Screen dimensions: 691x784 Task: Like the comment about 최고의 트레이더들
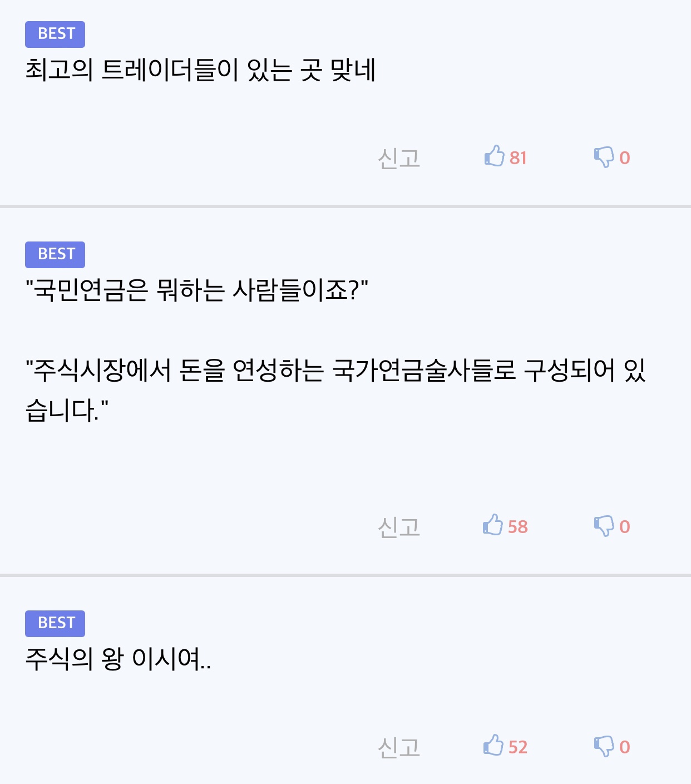tap(494, 156)
